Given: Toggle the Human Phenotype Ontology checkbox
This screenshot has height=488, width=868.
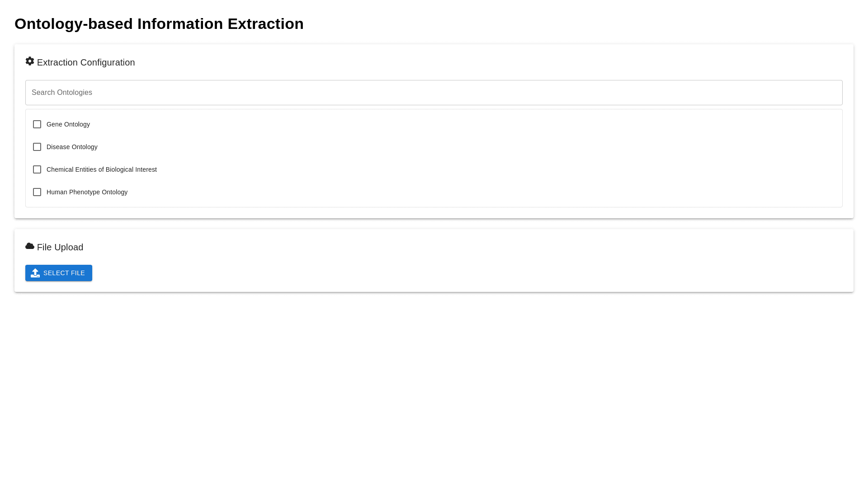Looking at the screenshot, I should click(37, 192).
